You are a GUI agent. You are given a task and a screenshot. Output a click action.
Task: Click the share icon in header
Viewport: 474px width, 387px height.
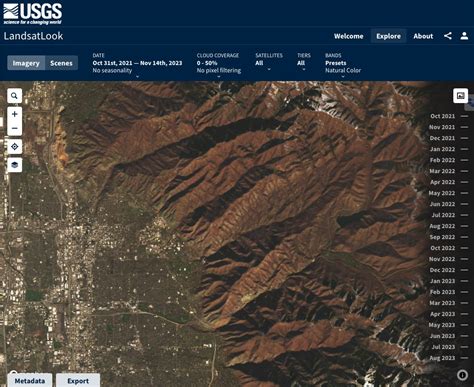448,36
